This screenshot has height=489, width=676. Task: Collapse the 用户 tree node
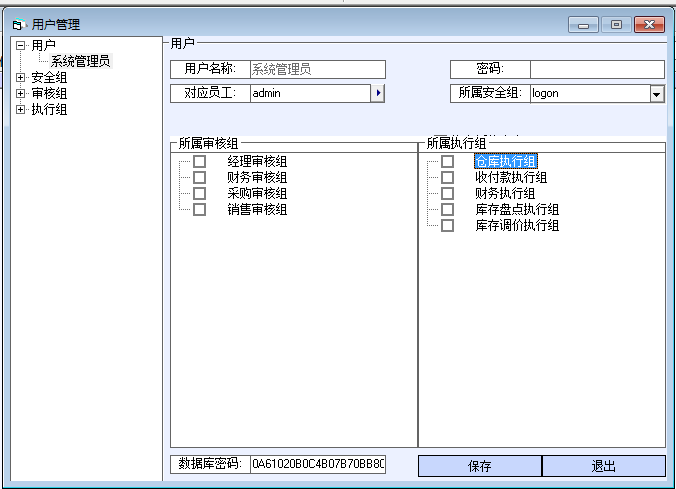click(x=20, y=45)
